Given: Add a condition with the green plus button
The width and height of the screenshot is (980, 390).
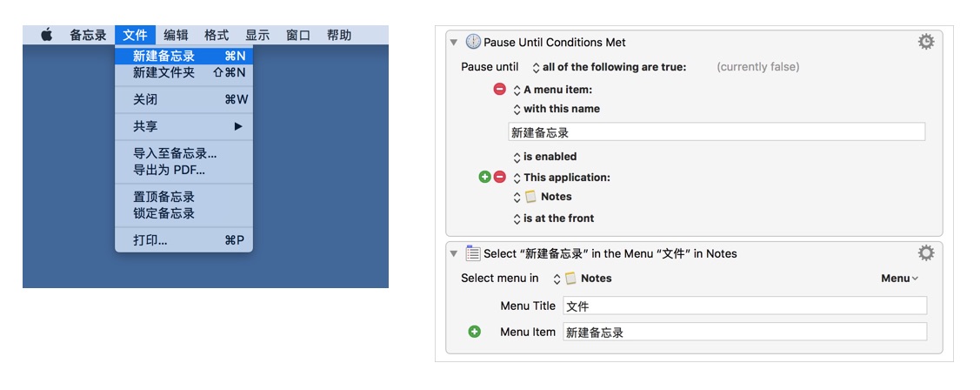Looking at the screenshot, I should [x=485, y=177].
